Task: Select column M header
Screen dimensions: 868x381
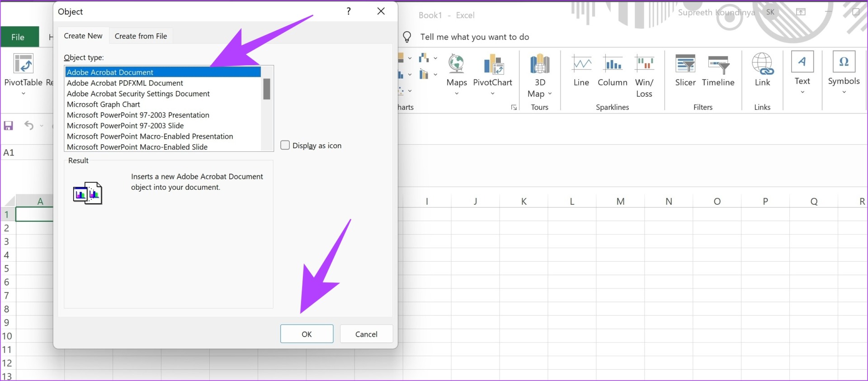Action: click(x=620, y=201)
